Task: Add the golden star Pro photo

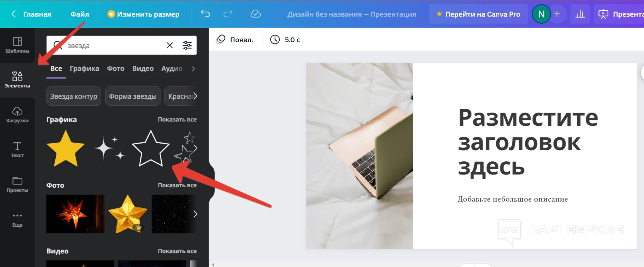Action: pos(128,214)
